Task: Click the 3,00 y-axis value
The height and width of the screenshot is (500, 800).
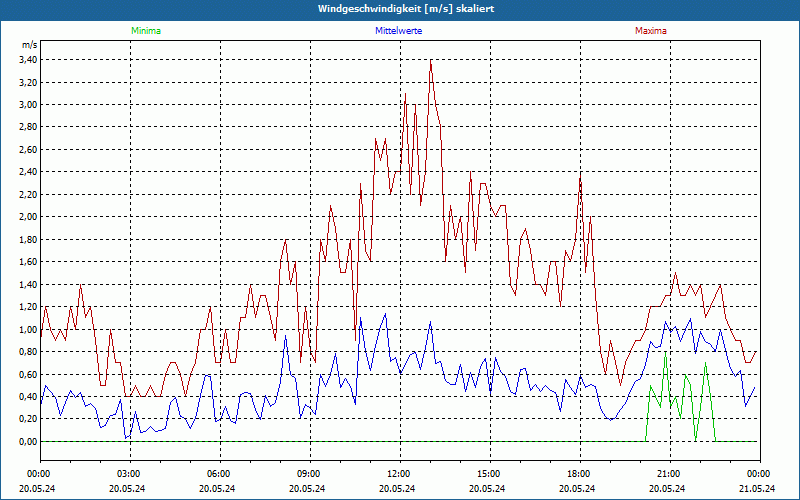Action: (x=28, y=105)
